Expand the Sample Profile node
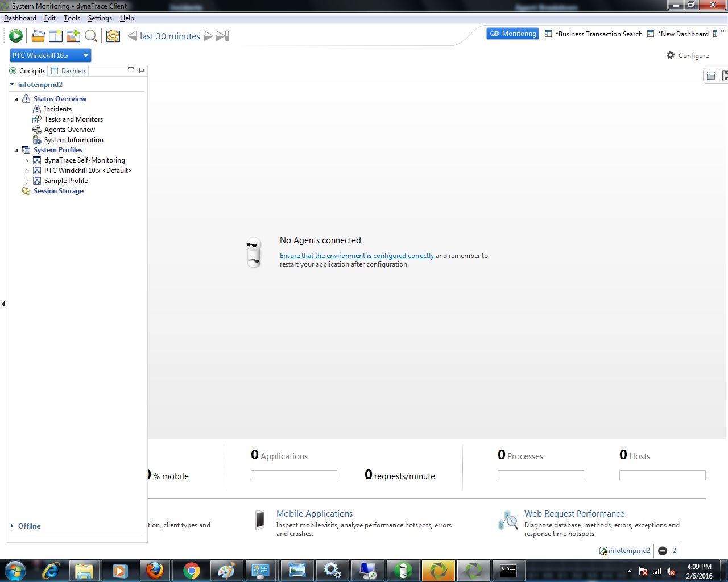Screen dimensions: 728x582 coord(27,181)
